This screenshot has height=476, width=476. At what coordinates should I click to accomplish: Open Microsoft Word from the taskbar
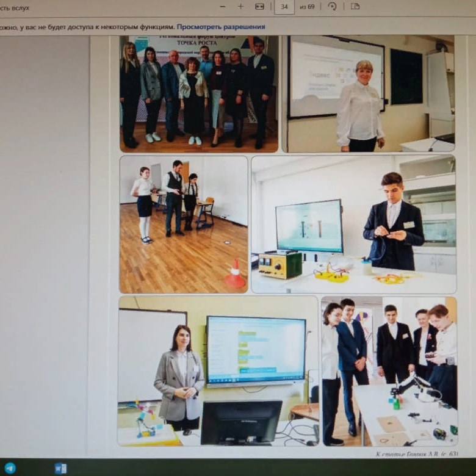coord(60,468)
